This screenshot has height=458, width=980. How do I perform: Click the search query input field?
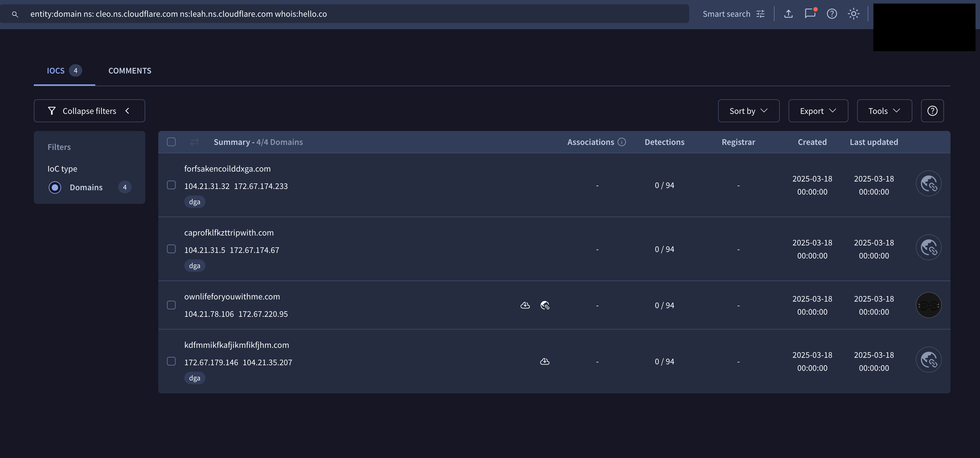point(342,14)
